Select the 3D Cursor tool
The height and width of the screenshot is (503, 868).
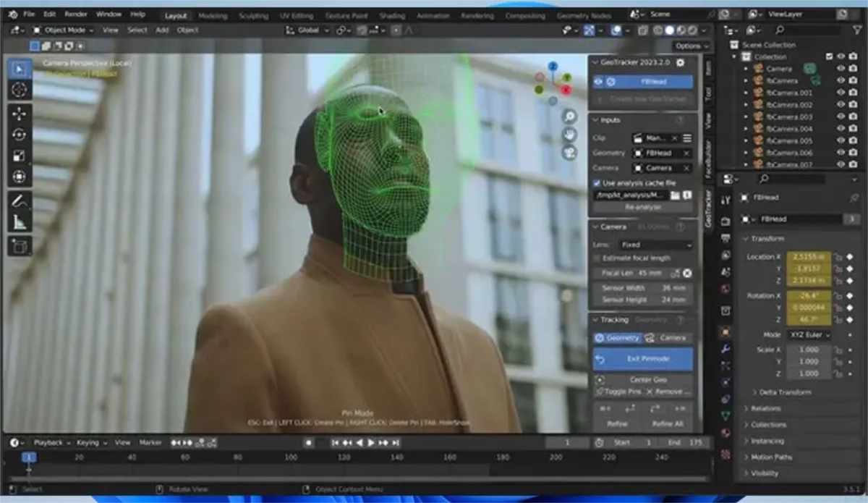[20, 90]
